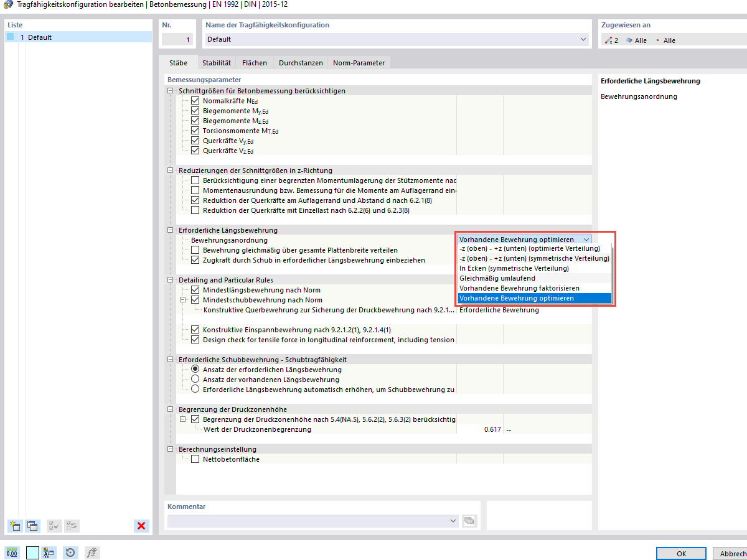Select Erforderliche Längsbewehrung automatisch erhöhen radio button

click(195, 390)
